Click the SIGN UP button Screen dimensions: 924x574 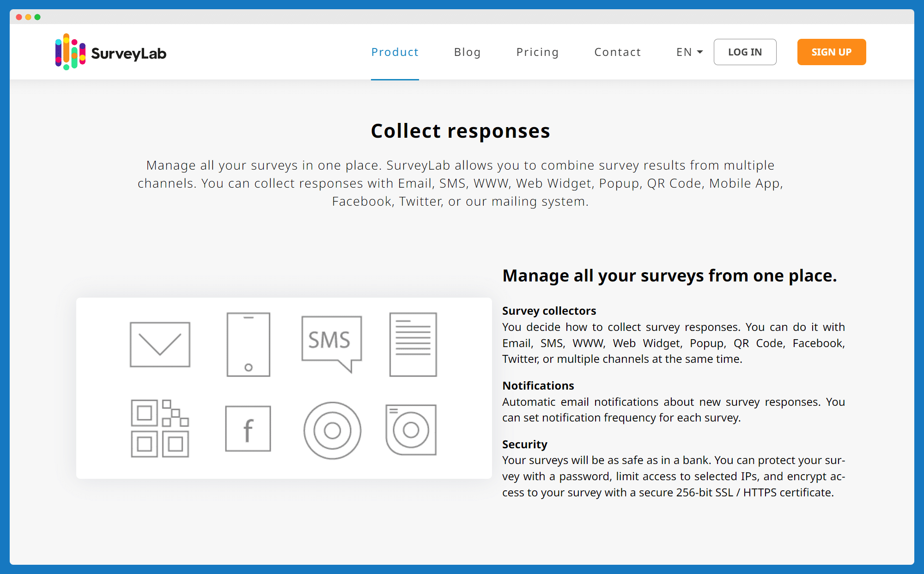tap(832, 52)
